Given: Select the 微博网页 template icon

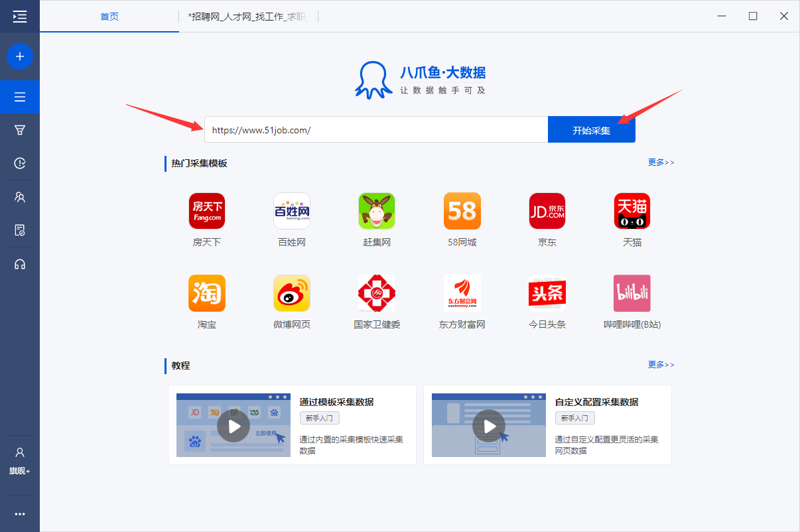Looking at the screenshot, I should click(x=292, y=293).
